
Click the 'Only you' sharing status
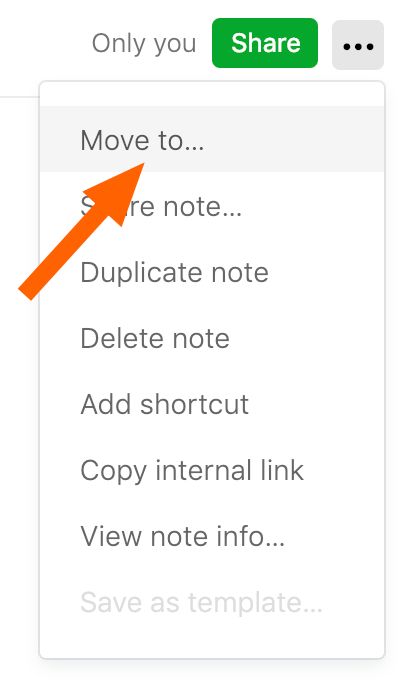pyautogui.click(x=144, y=44)
